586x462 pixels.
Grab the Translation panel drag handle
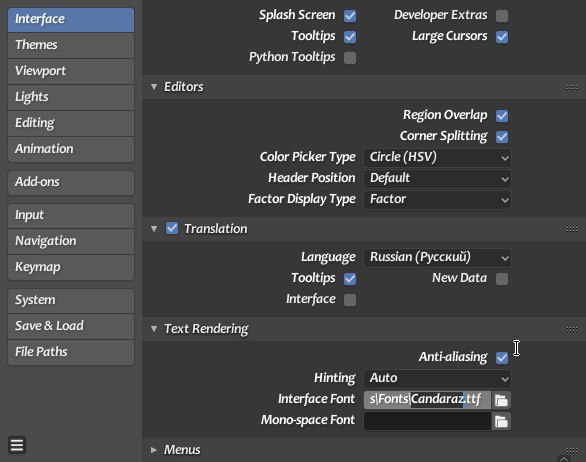(x=571, y=229)
